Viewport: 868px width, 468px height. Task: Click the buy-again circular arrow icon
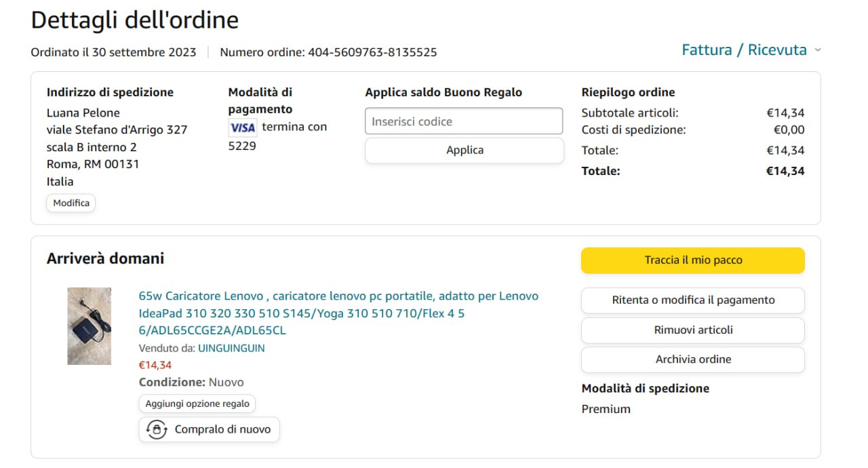click(157, 429)
